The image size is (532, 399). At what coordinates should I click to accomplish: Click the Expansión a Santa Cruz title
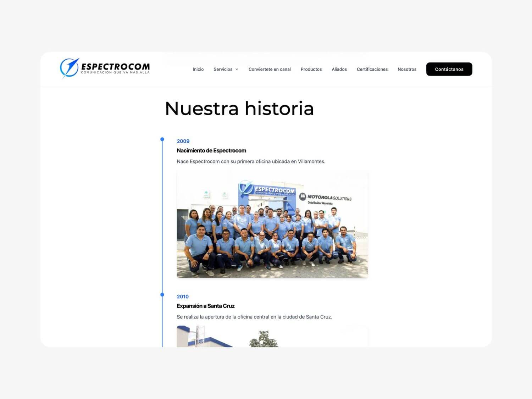click(206, 306)
